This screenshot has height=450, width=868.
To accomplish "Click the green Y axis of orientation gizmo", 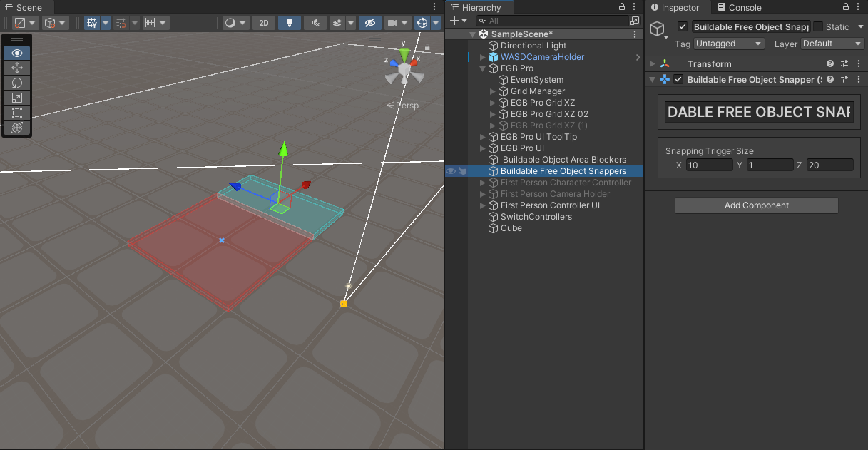I will pos(404,55).
